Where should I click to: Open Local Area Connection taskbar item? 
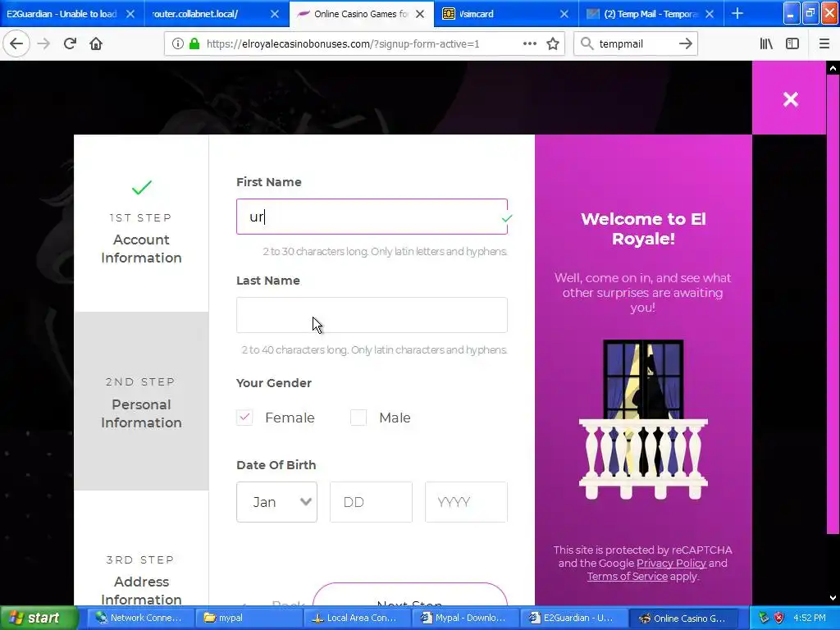point(356,618)
